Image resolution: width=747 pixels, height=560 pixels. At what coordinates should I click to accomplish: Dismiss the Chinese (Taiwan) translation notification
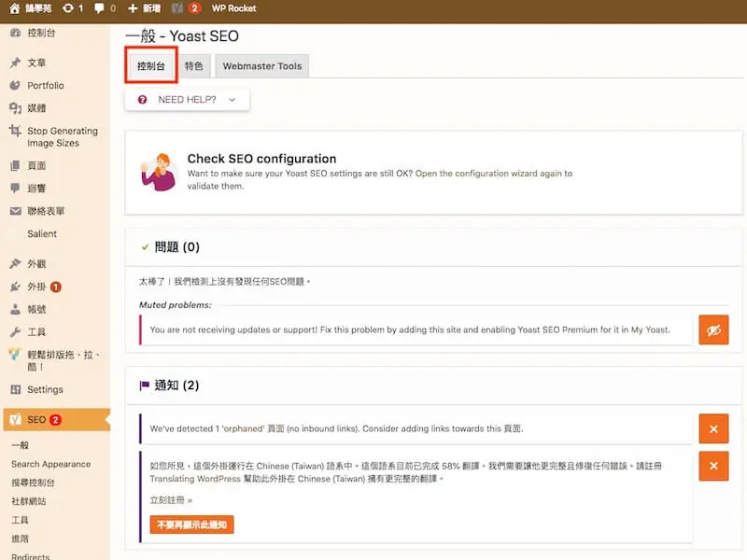point(713,466)
